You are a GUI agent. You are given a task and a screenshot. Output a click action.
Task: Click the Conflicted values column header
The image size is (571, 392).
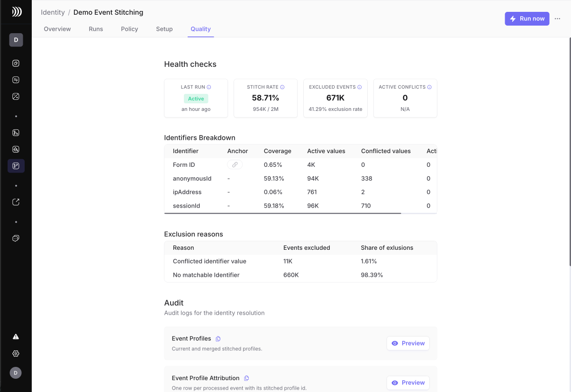click(x=386, y=151)
